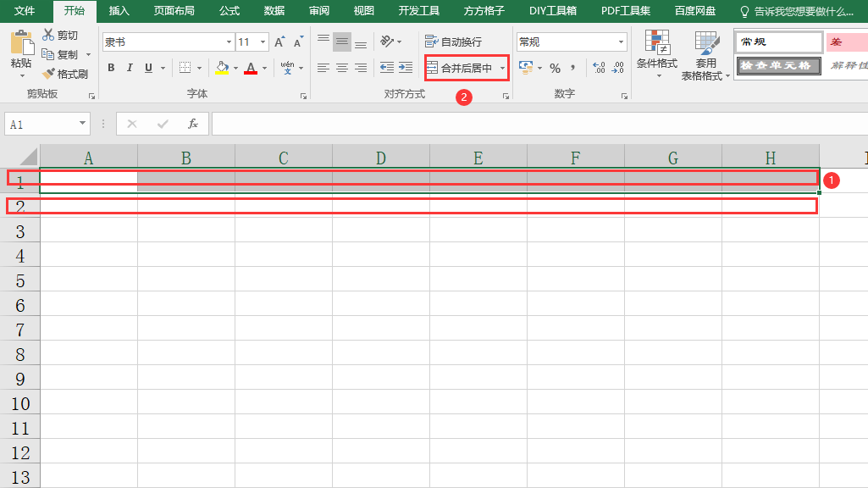Align text left
This screenshot has height=488, width=868.
[323, 68]
